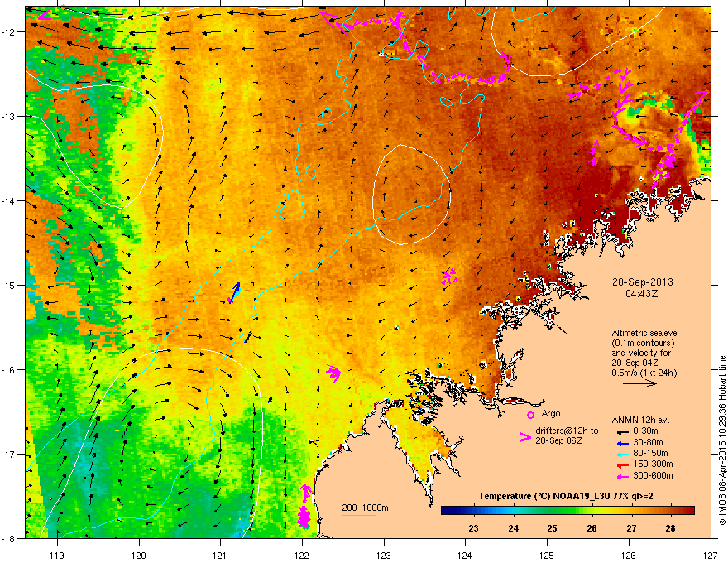The width and height of the screenshot is (728, 563).
Task: Click the '150-300m' depth label
Action: 653,464
